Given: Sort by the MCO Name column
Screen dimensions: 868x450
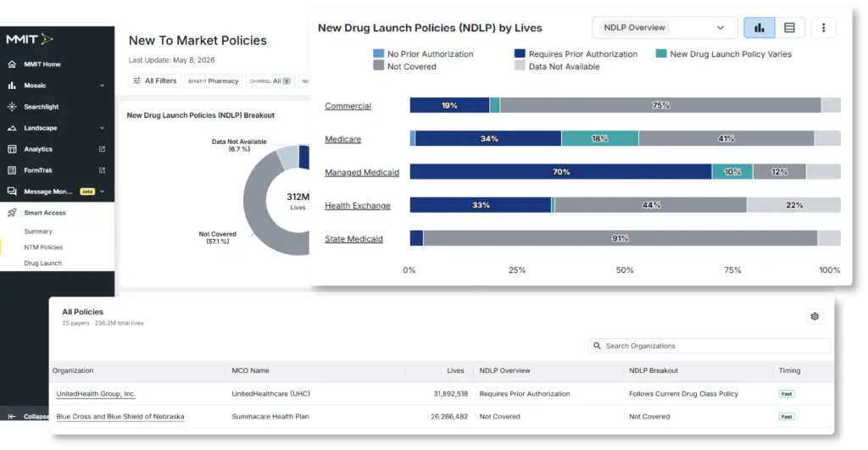Looking at the screenshot, I should pyautogui.click(x=250, y=371).
